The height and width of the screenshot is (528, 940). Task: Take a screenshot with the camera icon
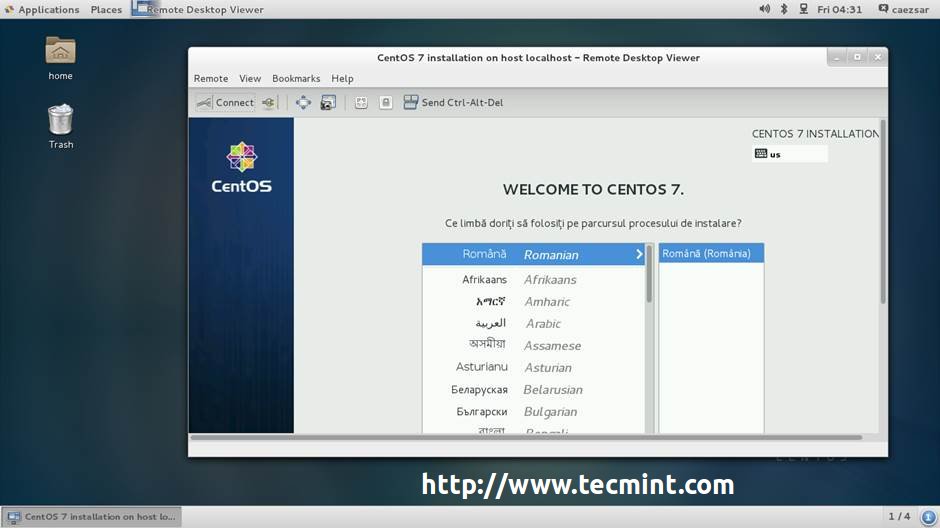[328, 102]
